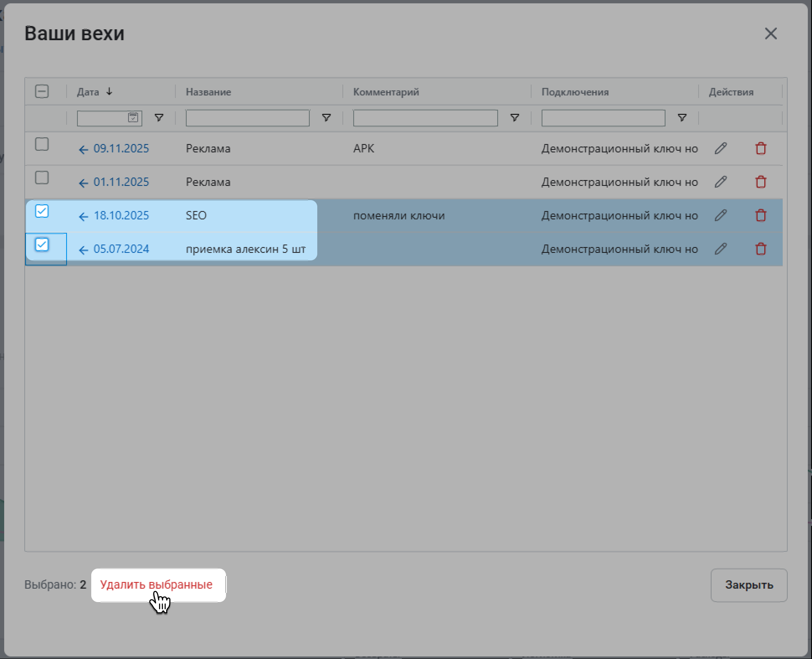Open calendar picker in date filter

pos(133,118)
